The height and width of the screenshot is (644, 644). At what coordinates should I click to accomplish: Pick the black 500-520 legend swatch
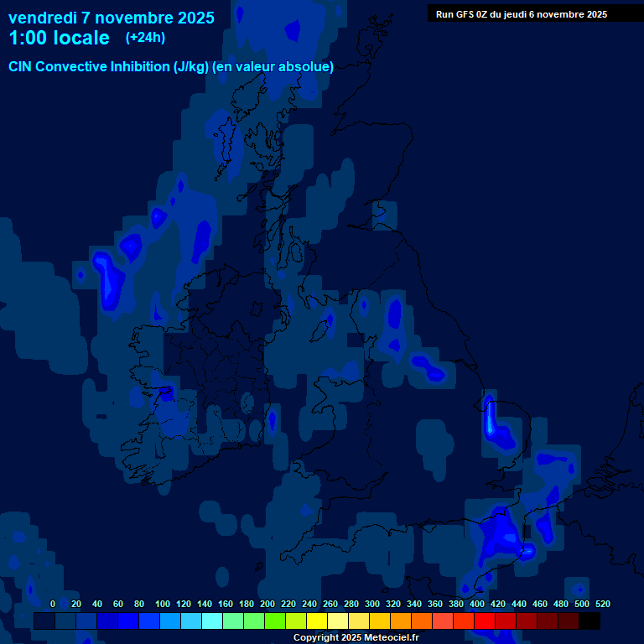pos(589,621)
